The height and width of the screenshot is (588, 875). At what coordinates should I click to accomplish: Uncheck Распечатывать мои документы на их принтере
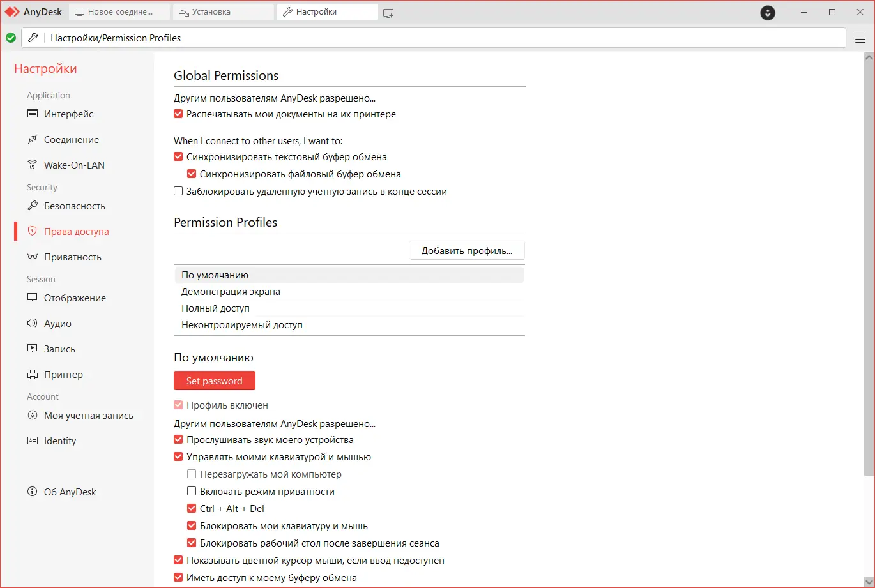[178, 114]
